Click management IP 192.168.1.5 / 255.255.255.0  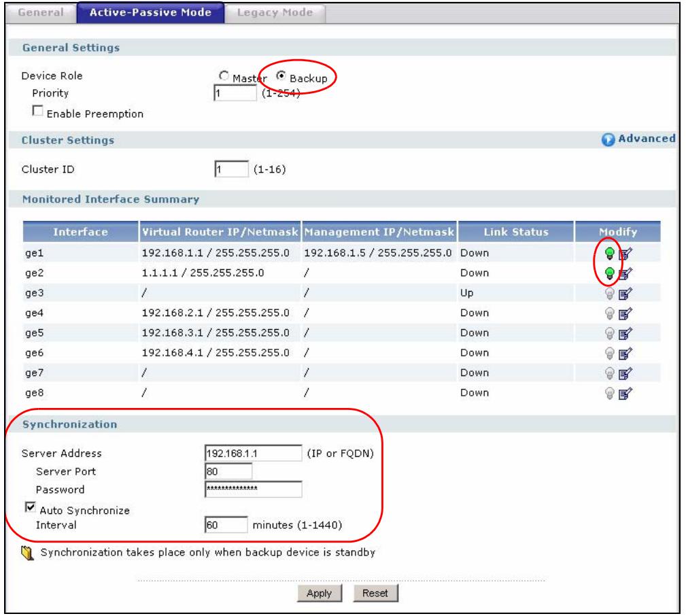tap(378, 254)
